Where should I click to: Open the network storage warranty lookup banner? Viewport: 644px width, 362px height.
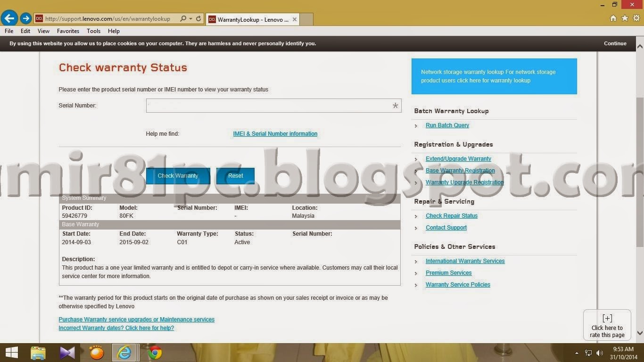coord(494,76)
